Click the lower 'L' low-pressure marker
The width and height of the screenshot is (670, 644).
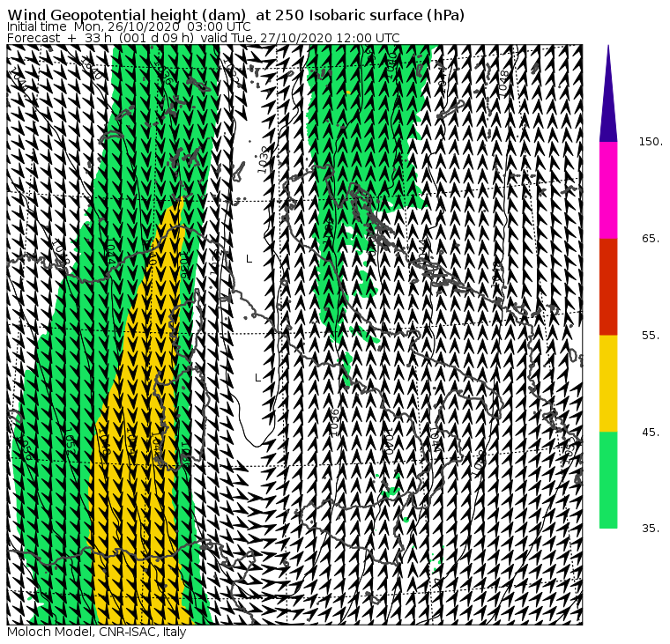pyautogui.click(x=257, y=378)
